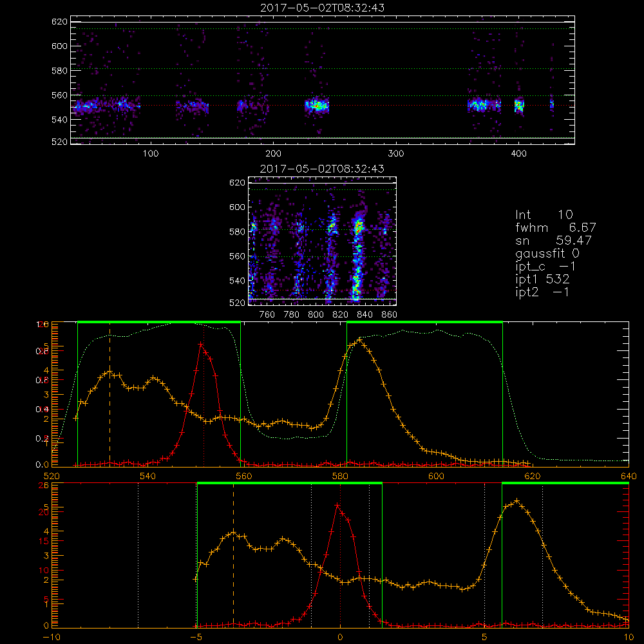Click y-axis label 580 of the top spectrogram
Viewport: 644px width, 644px height.
pos(59,71)
